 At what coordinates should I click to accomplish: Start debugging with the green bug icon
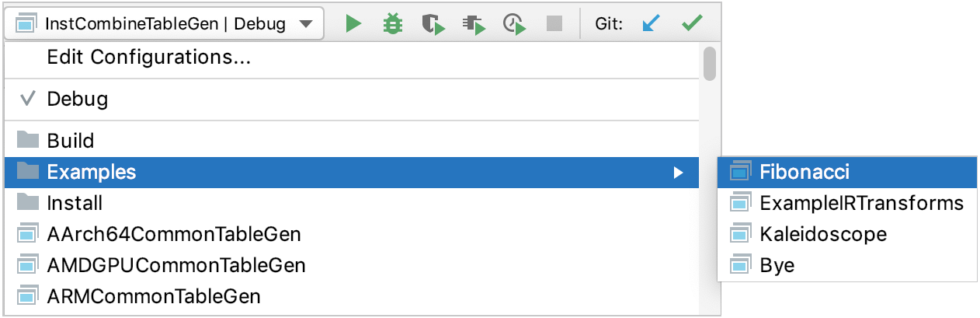[394, 24]
